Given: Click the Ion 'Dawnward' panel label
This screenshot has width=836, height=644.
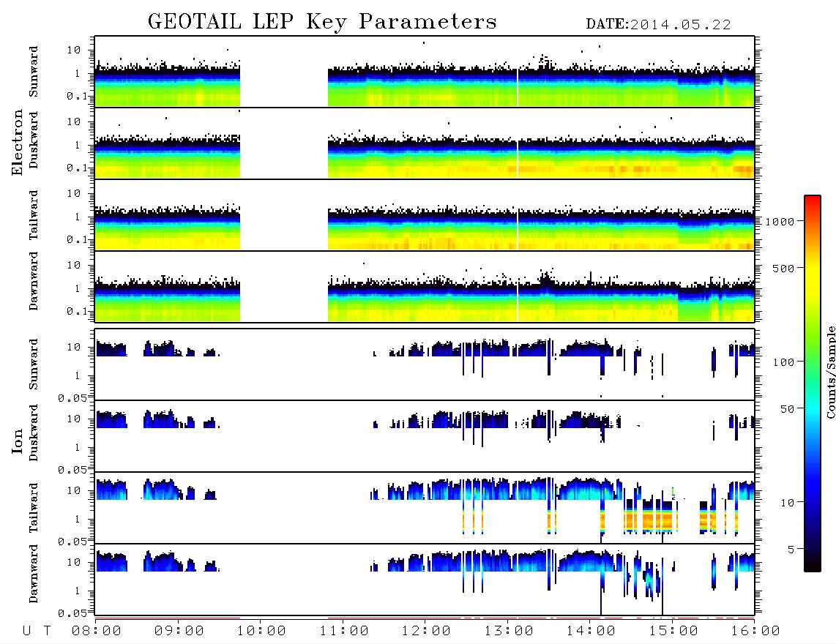Looking at the screenshot, I should click(x=34, y=573).
